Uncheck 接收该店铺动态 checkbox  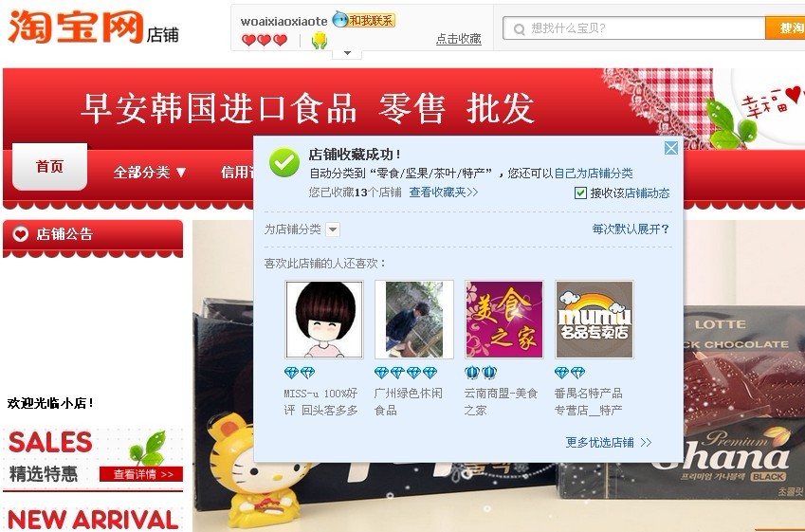[580, 193]
